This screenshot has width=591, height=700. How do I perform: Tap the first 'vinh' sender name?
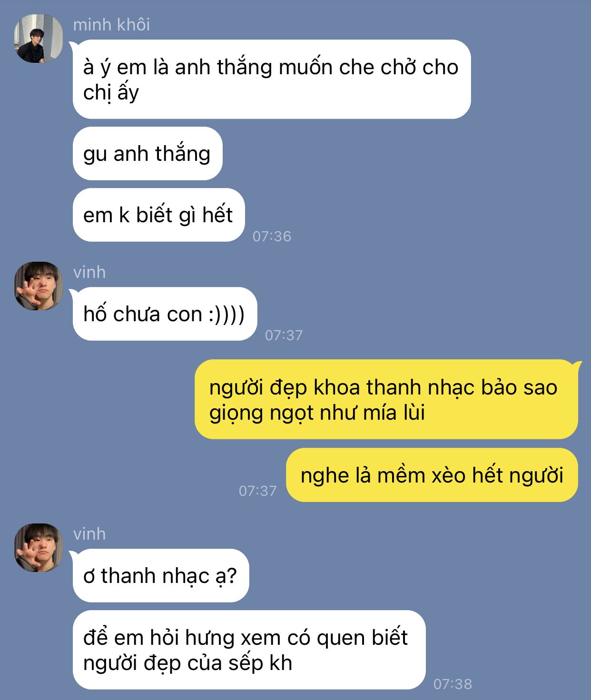click(x=89, y=272)
